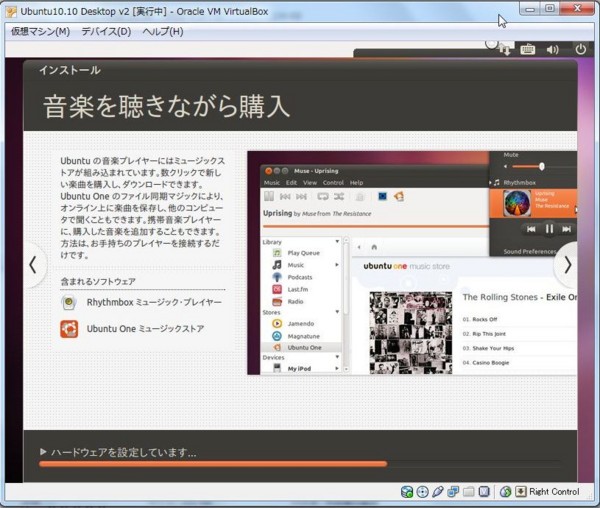
Task: Click the pause button in sound menu player
Action: click(x=549, y=229)
